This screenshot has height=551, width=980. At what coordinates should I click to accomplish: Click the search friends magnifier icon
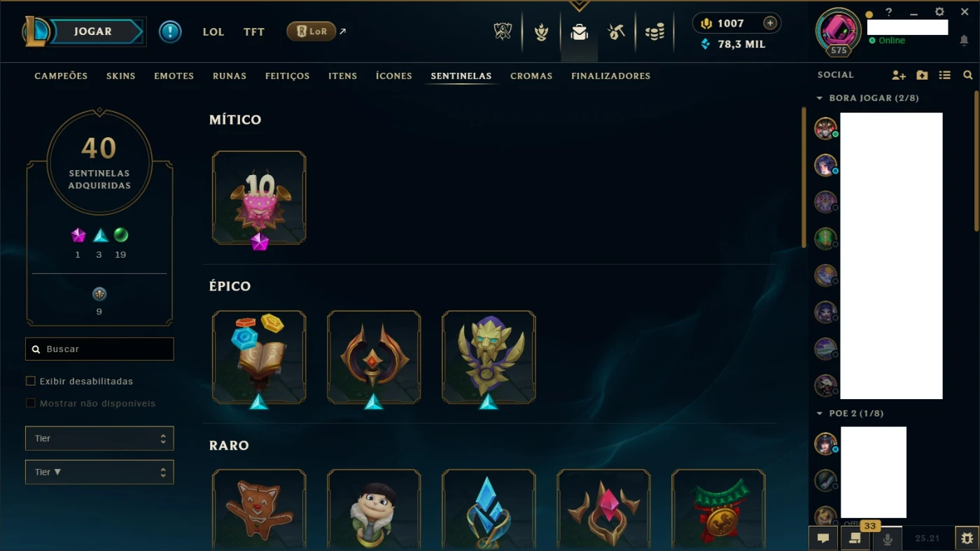pyautogui.click(x=967, y=75)
